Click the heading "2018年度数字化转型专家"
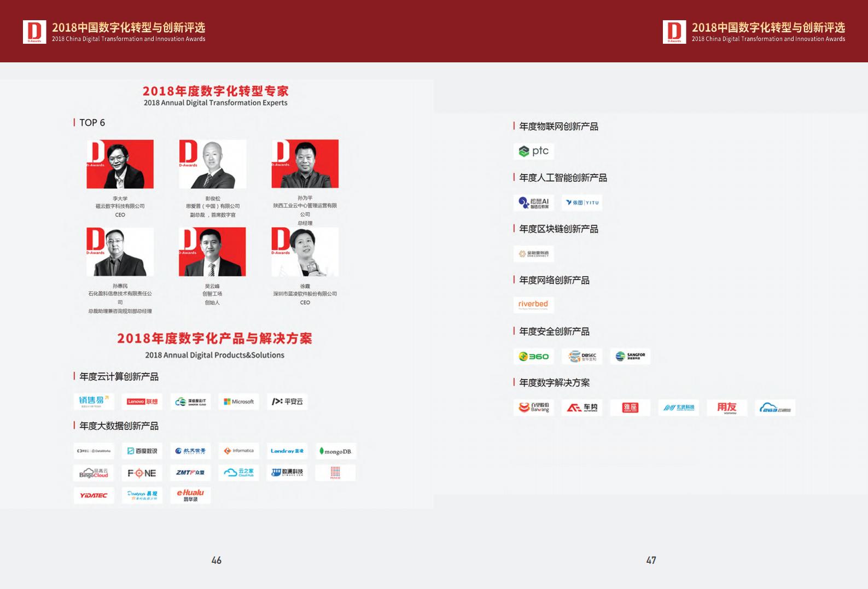 [x=215, y=91]
